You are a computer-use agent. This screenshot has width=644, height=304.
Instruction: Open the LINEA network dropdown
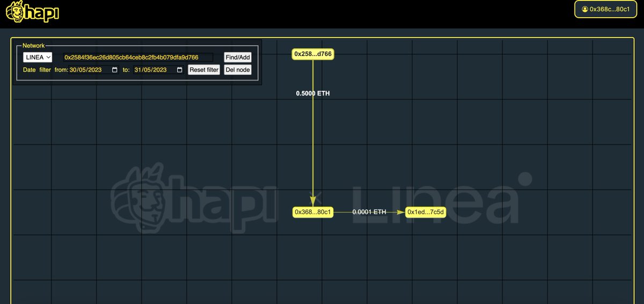click(38, 57)
